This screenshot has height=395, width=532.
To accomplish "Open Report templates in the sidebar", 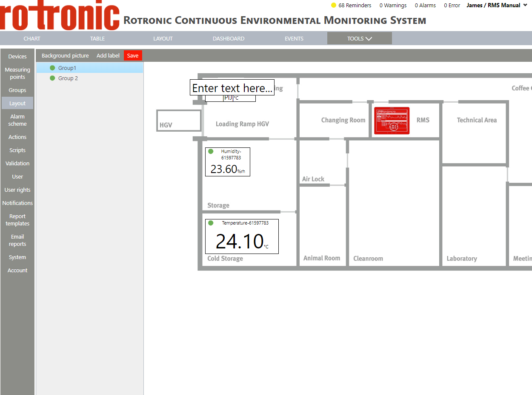I will pyautogui.click(x=17, y=220).
